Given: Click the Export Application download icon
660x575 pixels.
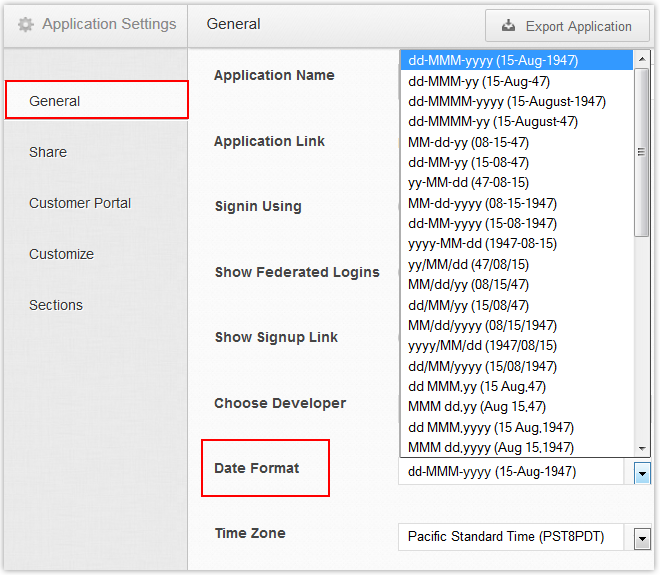Looking at the screenshot, I should 508,26.
